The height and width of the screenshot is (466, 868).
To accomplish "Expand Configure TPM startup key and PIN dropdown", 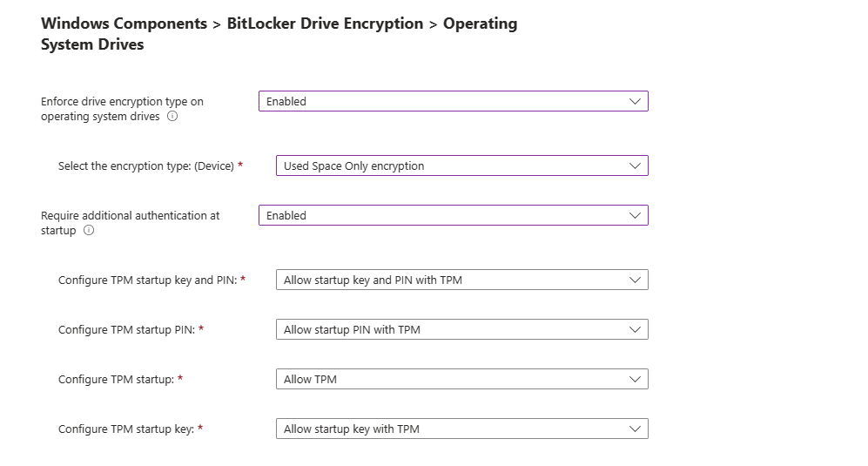I will click(x=461, y=280).
